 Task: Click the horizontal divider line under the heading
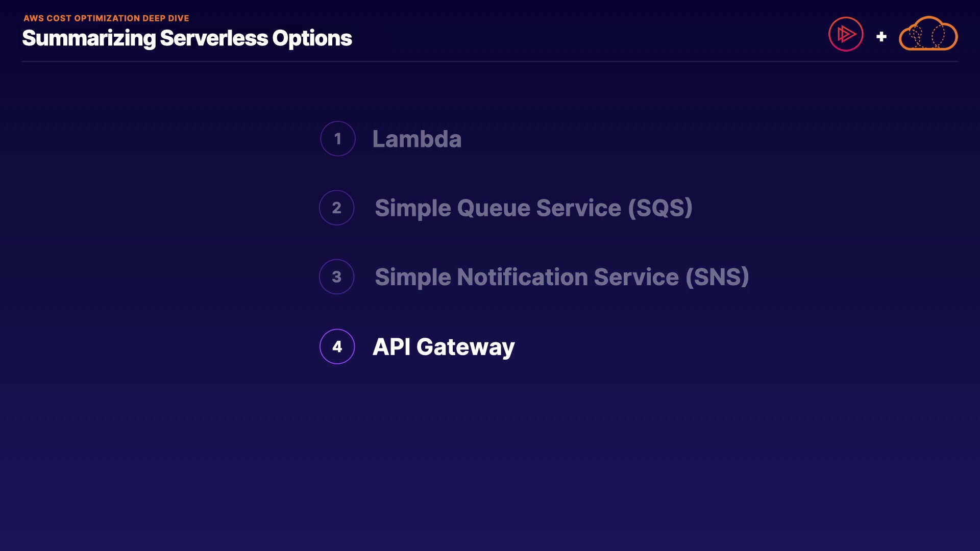tap(490, 62)
